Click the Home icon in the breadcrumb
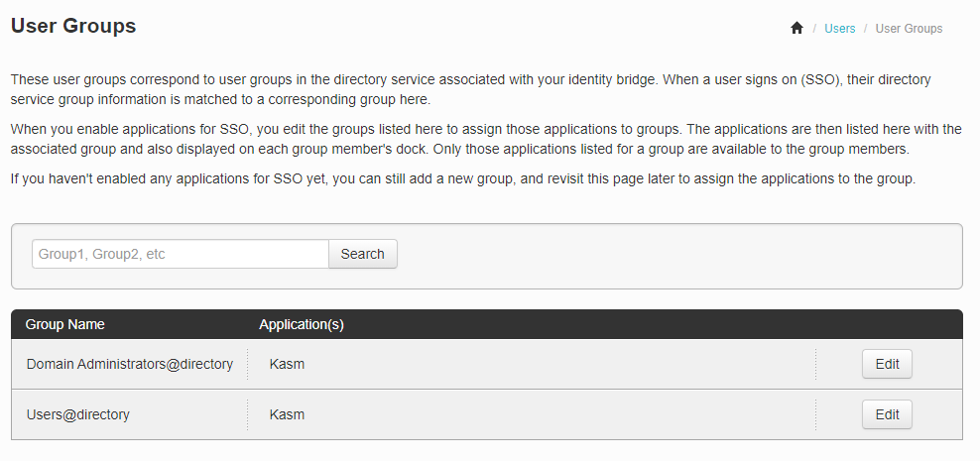The image size is (980, 461). 796,29
